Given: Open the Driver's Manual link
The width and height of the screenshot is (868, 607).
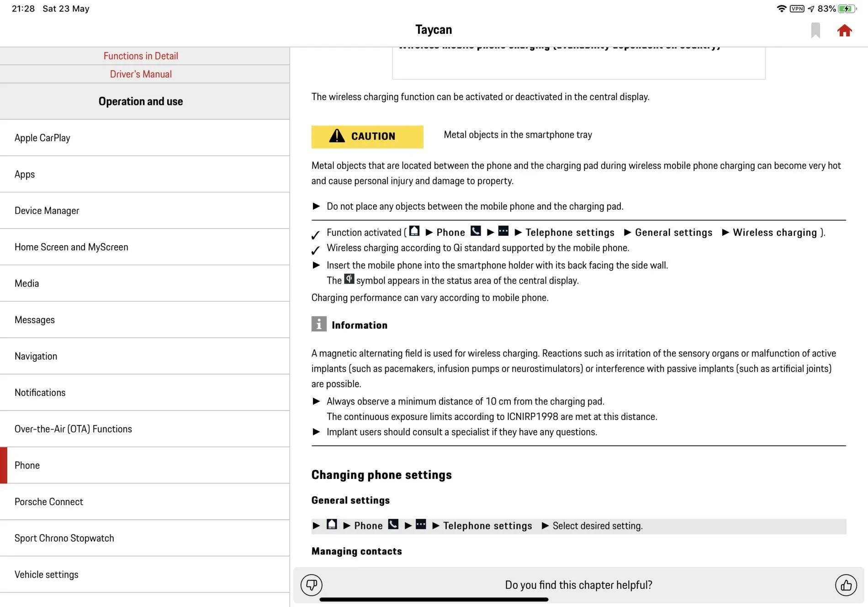Looking at the screenshot, I should tap(141, 74).
